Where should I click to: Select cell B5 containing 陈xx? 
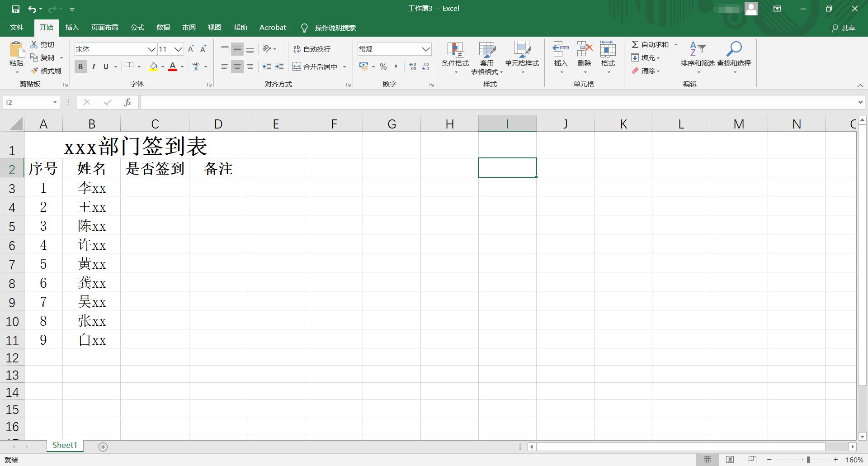(91, 226)
